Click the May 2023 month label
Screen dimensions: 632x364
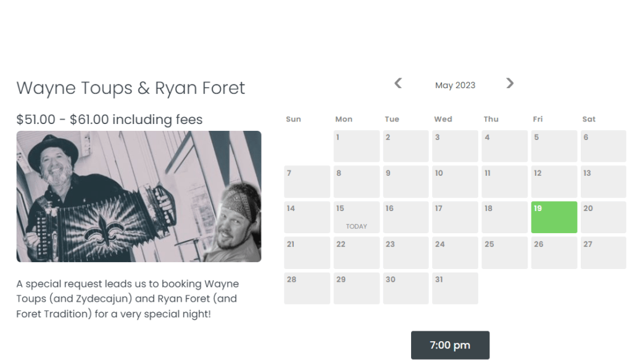click(455, 85)
